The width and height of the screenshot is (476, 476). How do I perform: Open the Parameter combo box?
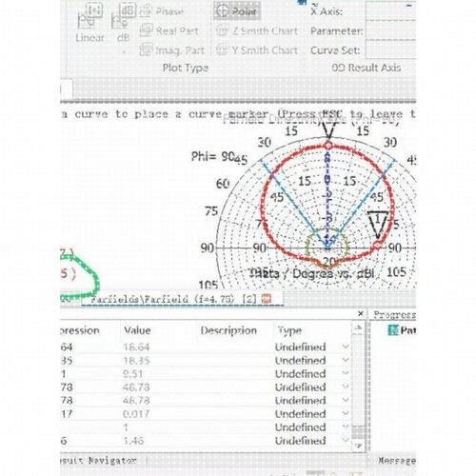pyautogui.click(x=390, y=30)
